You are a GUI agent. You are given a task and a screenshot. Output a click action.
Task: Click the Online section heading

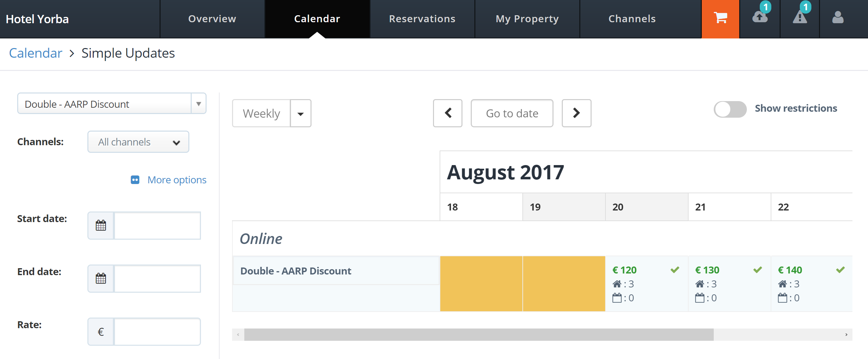click(261, 239)
